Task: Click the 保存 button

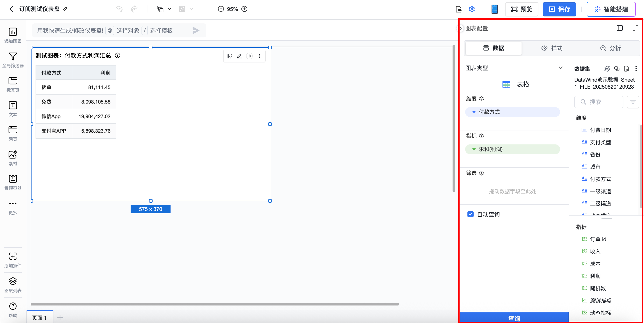Action: pyautogui.click(x=559, y=9)
